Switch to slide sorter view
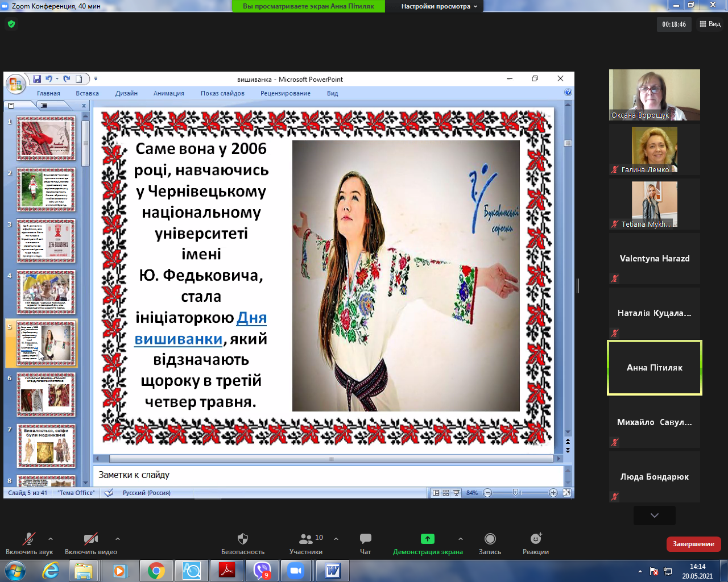This screenshot has width=728, height=582. coord(446,493)
